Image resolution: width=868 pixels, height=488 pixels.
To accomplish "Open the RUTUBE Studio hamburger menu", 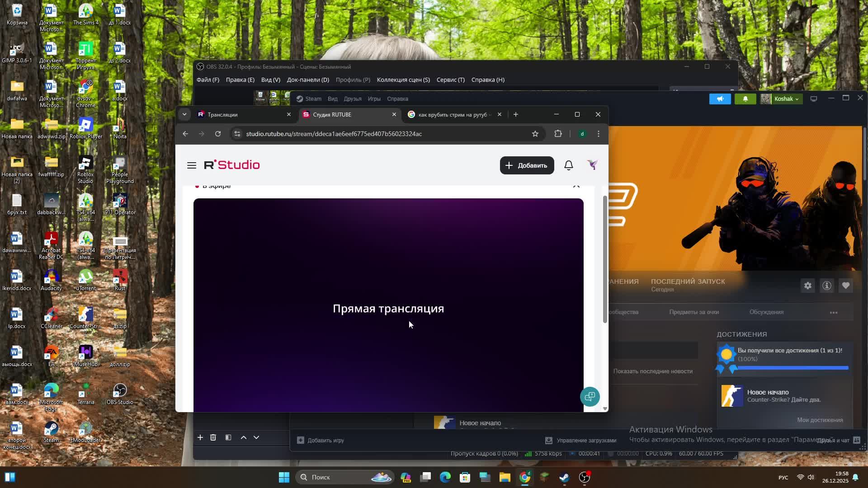I will point(191,165).
